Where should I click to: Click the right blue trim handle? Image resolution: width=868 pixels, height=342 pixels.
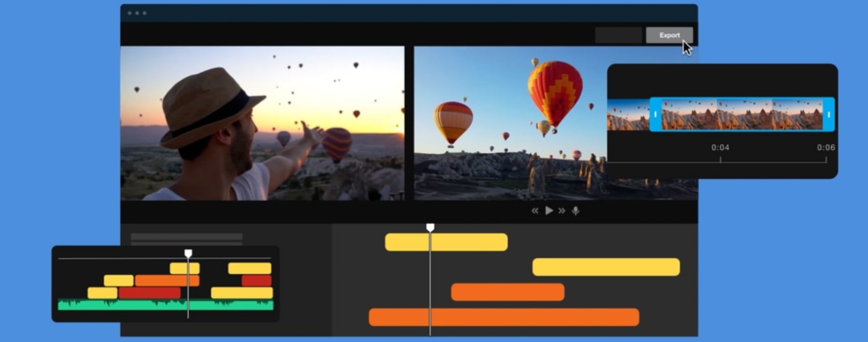click(828, 114)
